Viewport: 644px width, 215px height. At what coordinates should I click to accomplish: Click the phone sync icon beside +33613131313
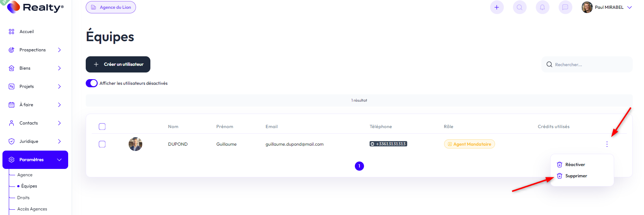pyautogui.click(x=372, y=144)
